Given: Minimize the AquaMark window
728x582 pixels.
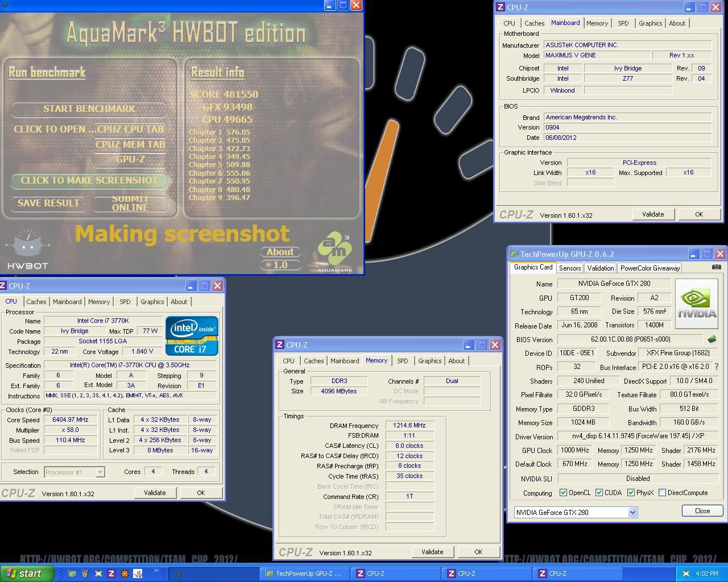Looking at the screenshot, I should (330, 5).
